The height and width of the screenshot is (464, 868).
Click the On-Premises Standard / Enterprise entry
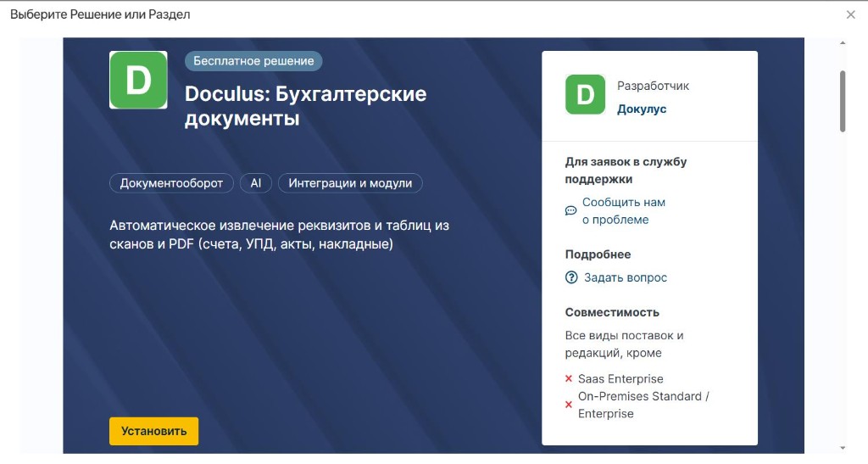644,405
